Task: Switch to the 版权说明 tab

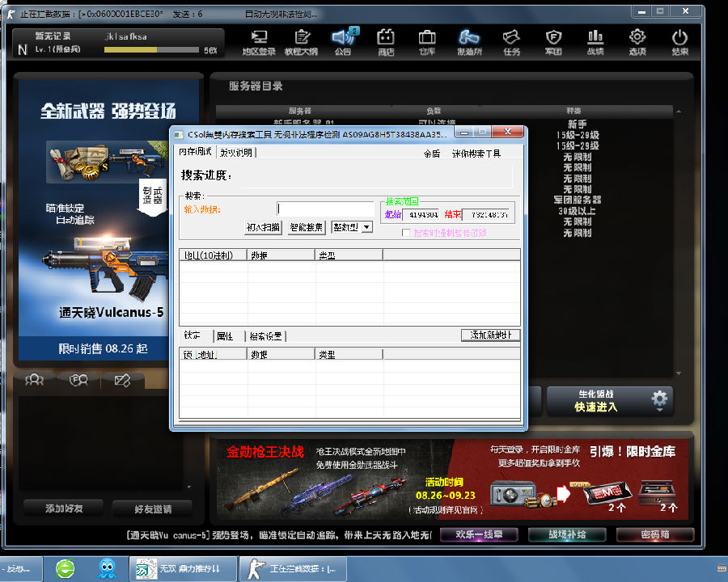Action: click(236, 152)
